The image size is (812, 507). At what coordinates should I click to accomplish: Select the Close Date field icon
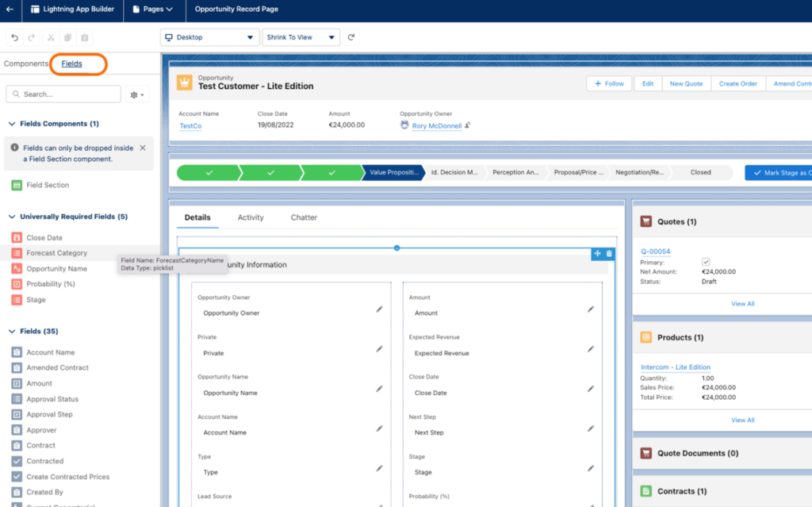[17, 237]
